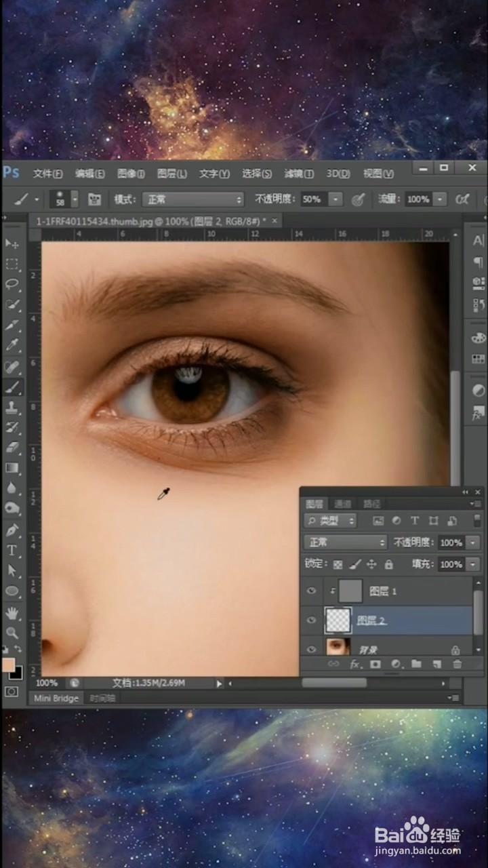Select the Crop tool

(x=12, y=325)
